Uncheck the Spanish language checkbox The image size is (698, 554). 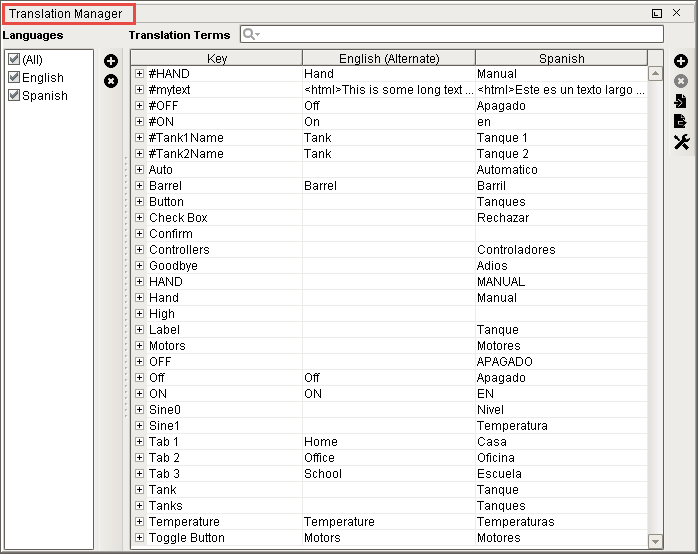14,95
